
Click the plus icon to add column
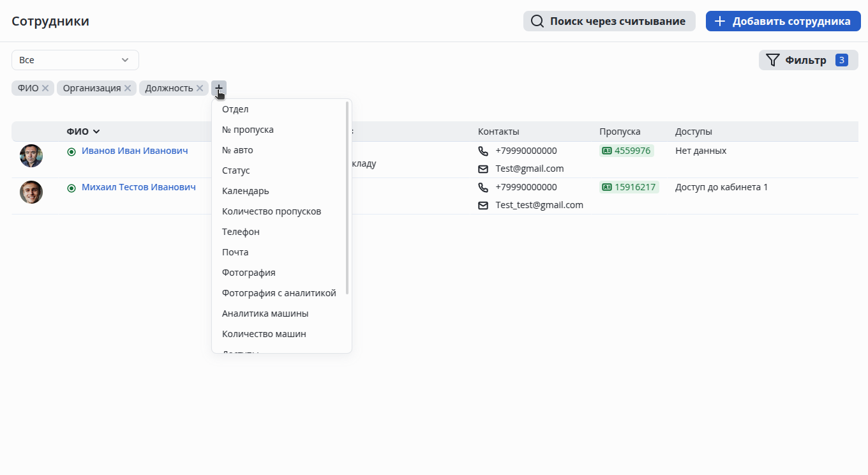(x=219, y=88)
